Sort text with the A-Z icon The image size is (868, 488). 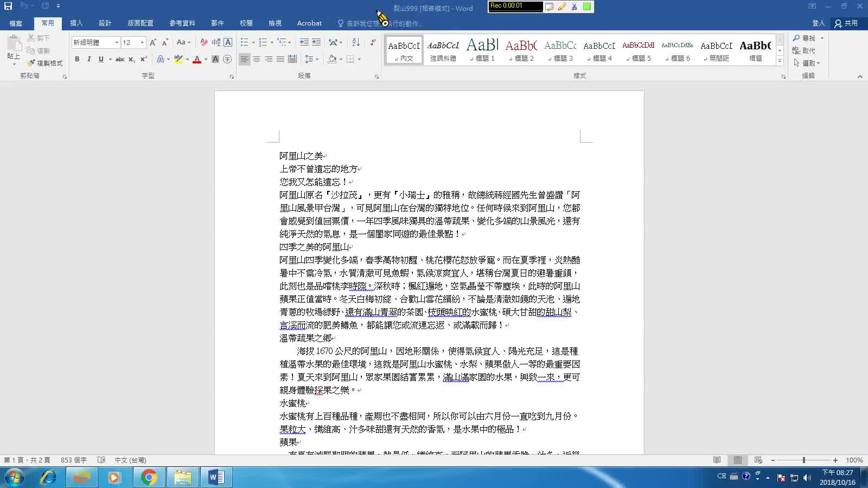(x=356, y=42)
